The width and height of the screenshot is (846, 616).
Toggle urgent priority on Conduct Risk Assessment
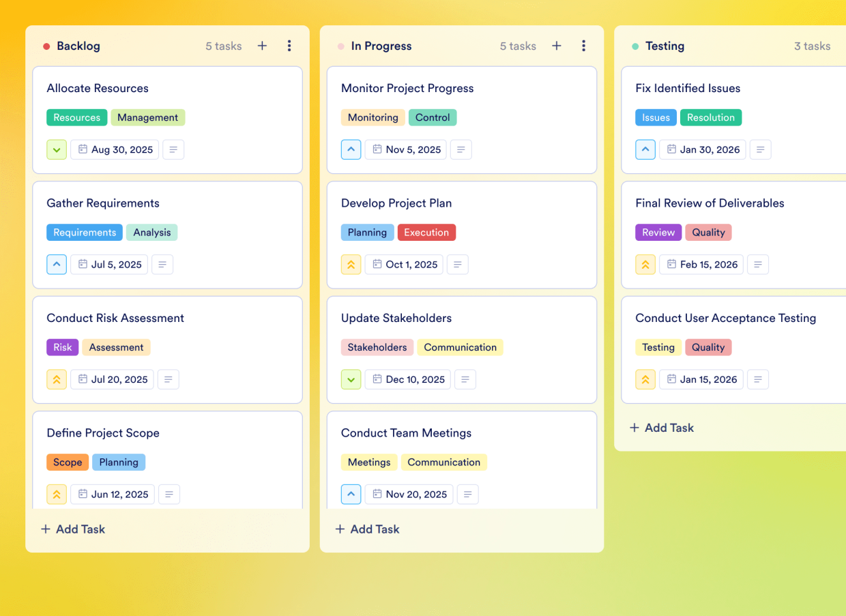[x=57, y=379]
